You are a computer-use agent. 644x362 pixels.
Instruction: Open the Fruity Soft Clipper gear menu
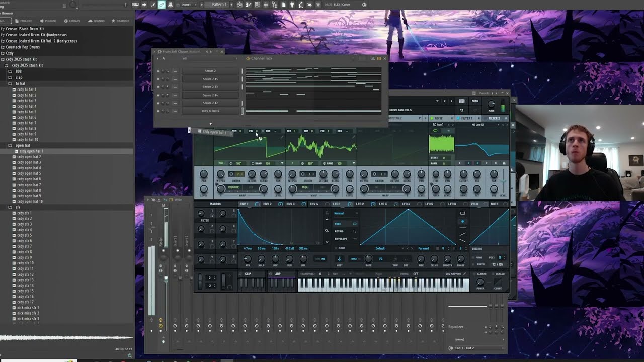[x=159, y=51]
